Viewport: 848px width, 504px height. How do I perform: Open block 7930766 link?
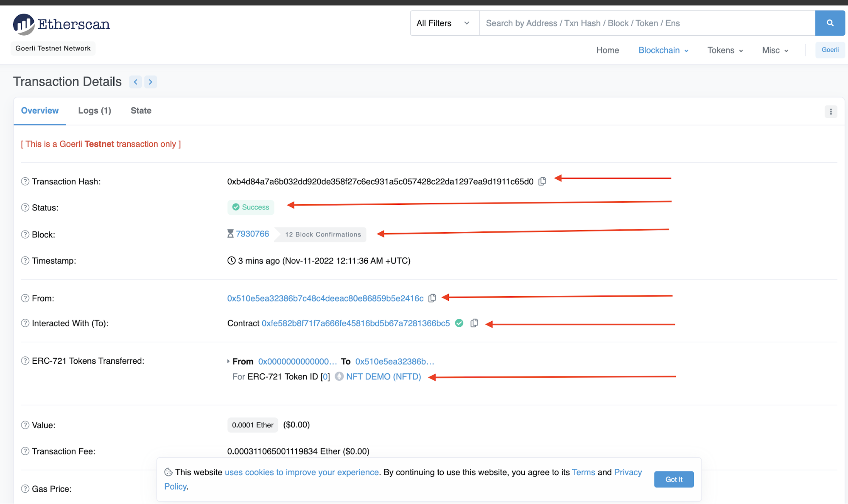[x=252, y=234]
